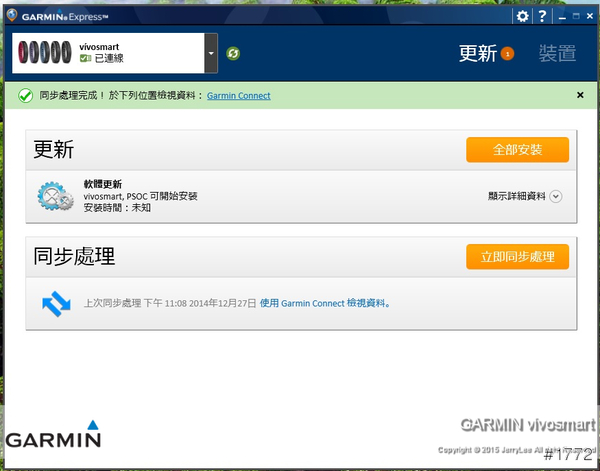Dismiss the green sync-complete banner
The height and width of the screenshot is (471, 600).
click(x=580, y=95)
